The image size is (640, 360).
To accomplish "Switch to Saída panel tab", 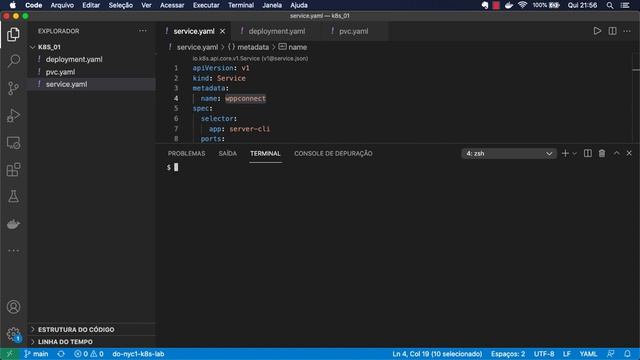I will pos(228,153).
